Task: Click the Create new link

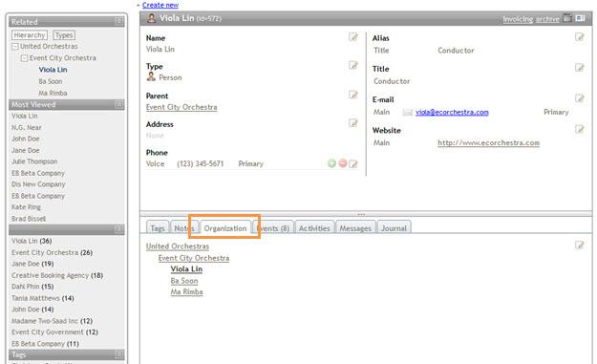Action: click(160, 5)
